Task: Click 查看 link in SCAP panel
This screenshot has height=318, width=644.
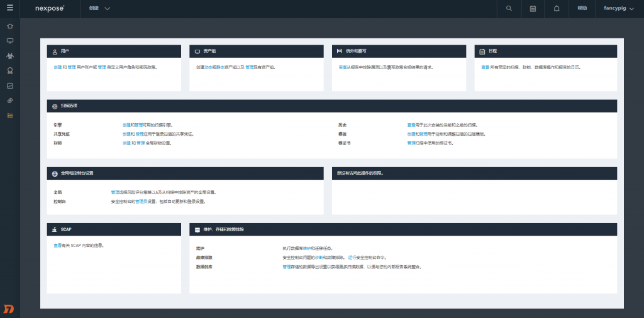Action: pos(57,245)
